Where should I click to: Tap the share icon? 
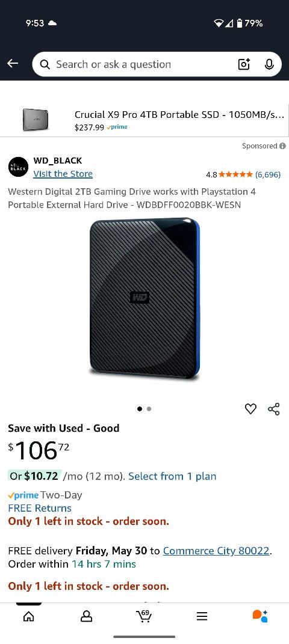274,409
